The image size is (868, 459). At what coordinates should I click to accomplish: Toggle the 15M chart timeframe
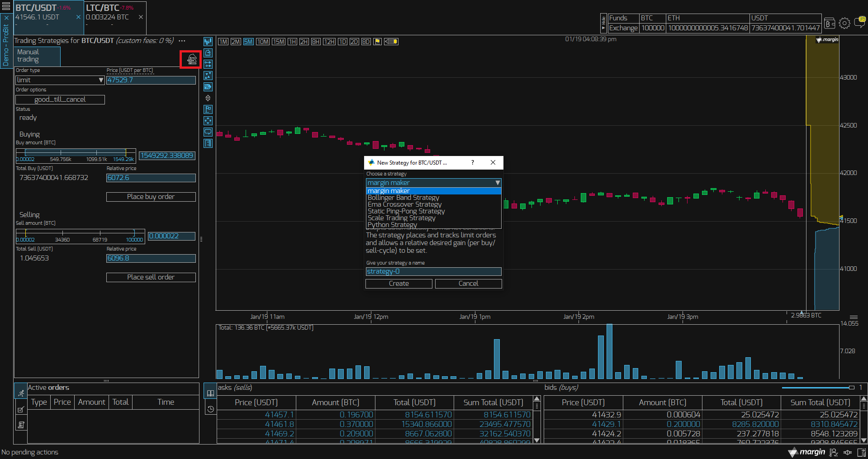point(279,42)
